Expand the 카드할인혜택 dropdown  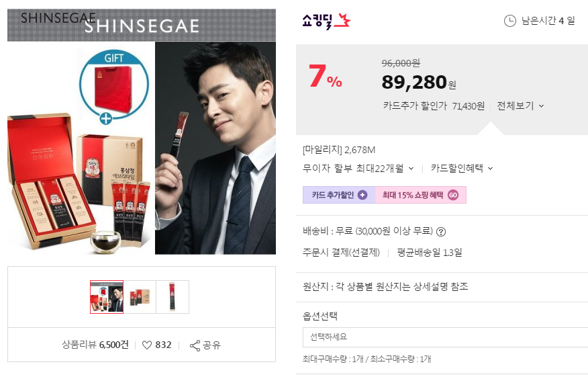tap(462, 169)
